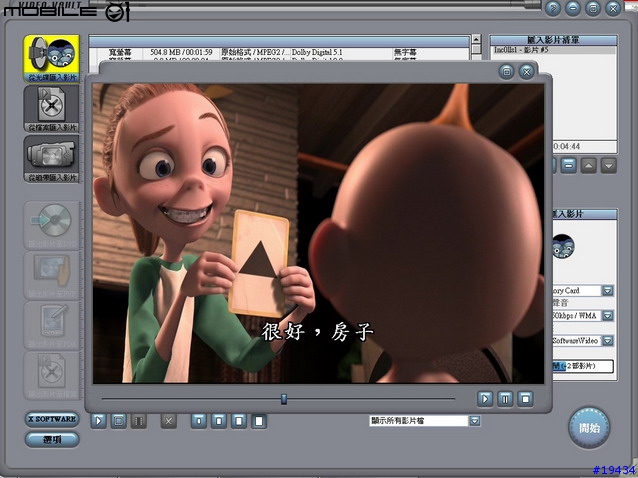Click the video frame in preview window
The width and height of the screenshot is (638, 478).
pos(318,234)
